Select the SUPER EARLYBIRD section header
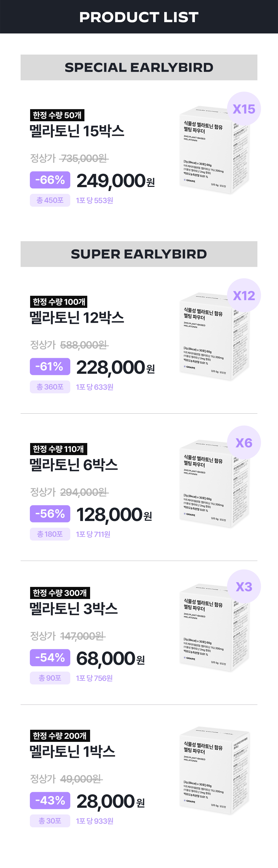This screenshot has height=868, width=278. (139, 254)
